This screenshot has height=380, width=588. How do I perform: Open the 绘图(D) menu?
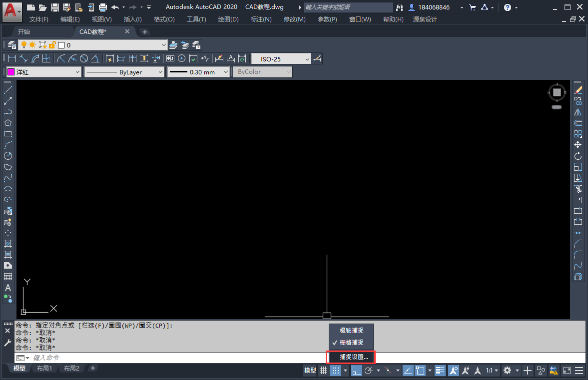coord(228,19)
